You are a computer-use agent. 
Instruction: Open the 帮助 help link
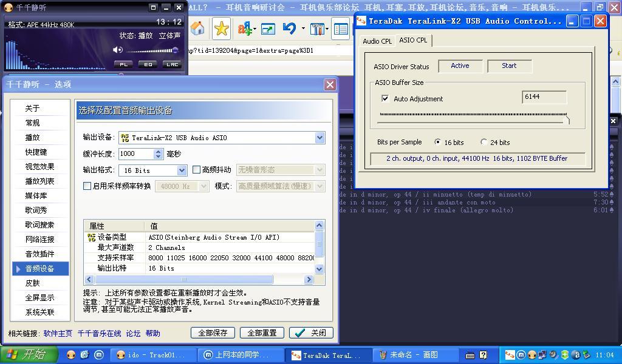[x=152, y=334]
